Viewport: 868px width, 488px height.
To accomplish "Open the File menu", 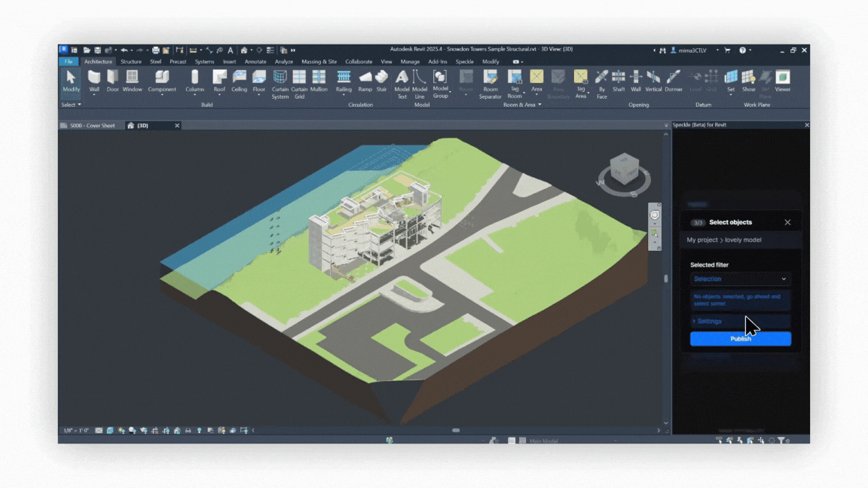I will 68,62.
